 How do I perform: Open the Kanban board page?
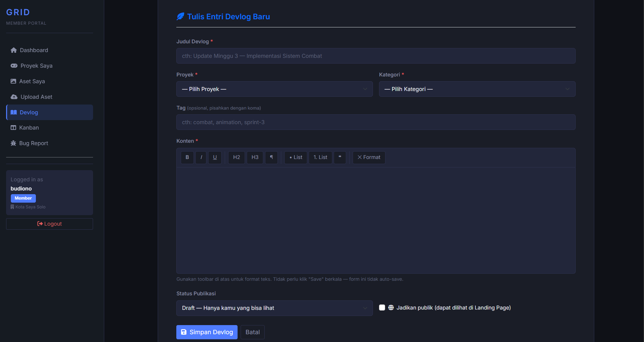pos(49,128)
